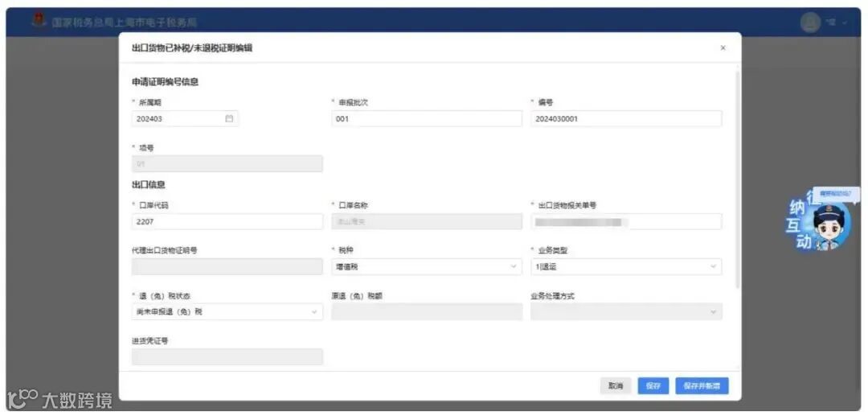The image size is (868, 416).
Task: Open the calendar picker in 所属期 field
Action: click(x=229, y=118)
